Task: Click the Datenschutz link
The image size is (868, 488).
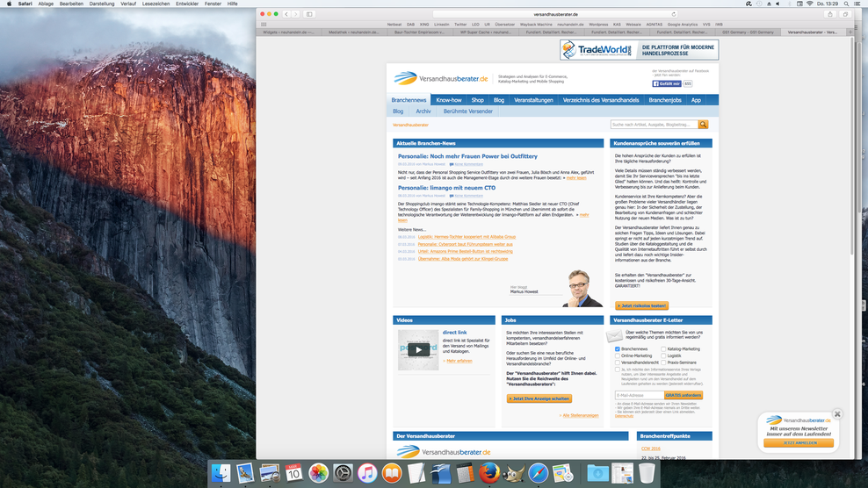Action: tap(624, 416)
